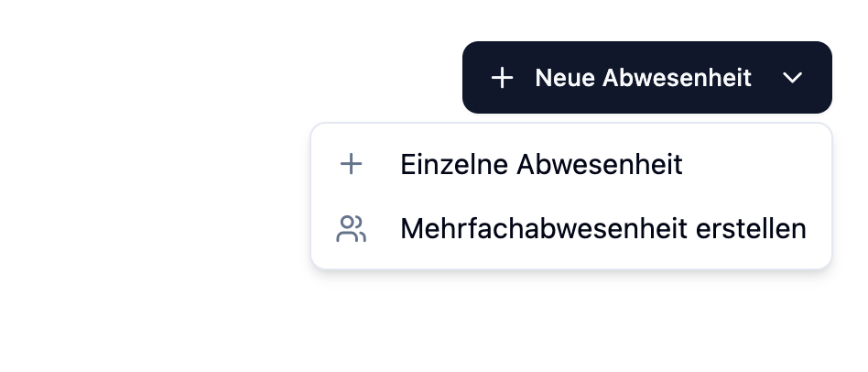The width and height of the screenshot is (868, 372).
Task: Click the dark Neue Abwesenheit split button
Action: point(643,78)
